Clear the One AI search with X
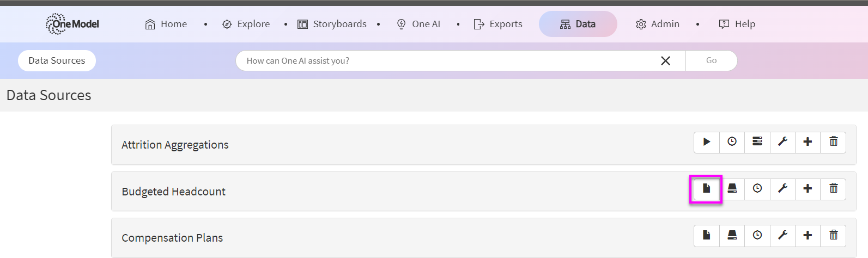Screen dimensions: 868x258 tap(665, 61)
